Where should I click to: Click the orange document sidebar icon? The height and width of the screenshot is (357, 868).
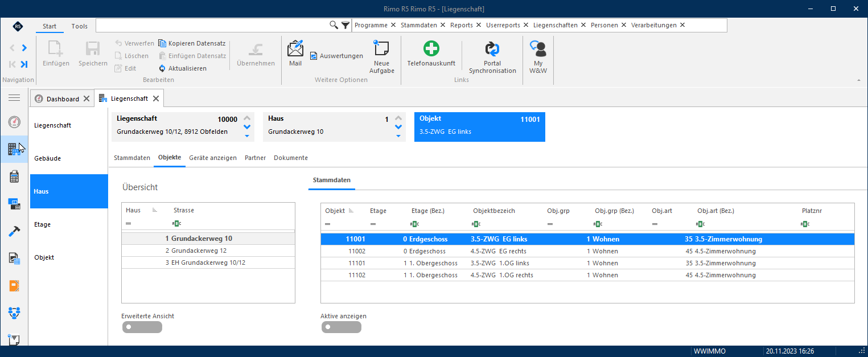[14, 286]
